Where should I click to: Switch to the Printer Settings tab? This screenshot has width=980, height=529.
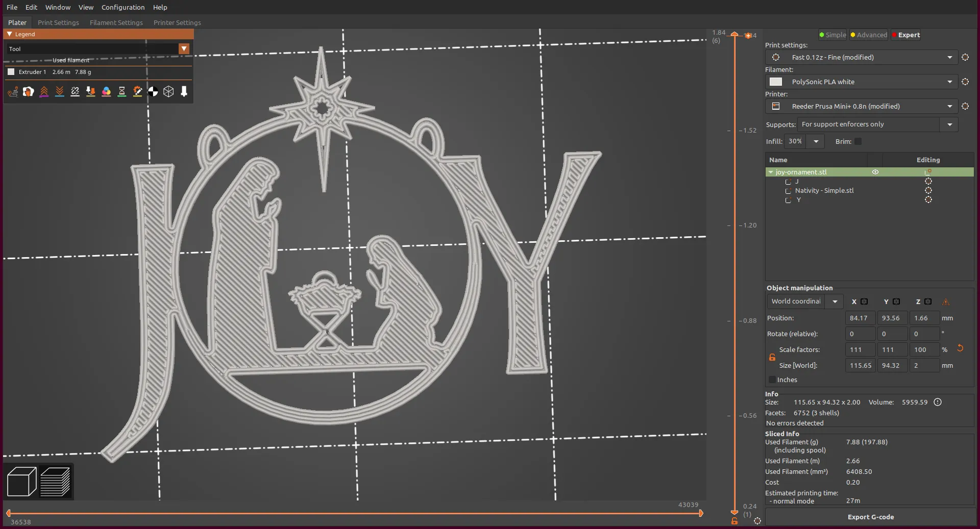177,22
